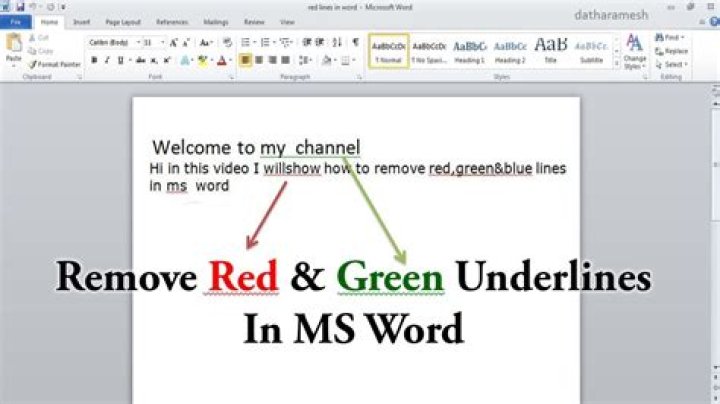Toggle Align Text Left button

[x=245, y=60]
